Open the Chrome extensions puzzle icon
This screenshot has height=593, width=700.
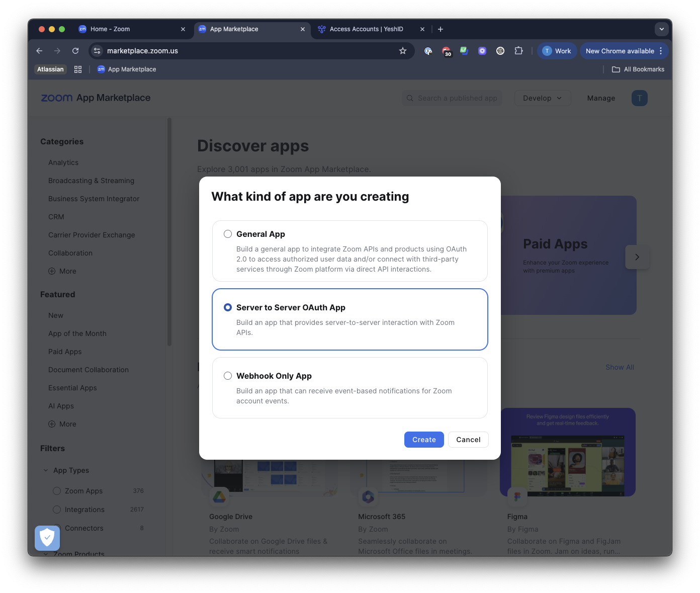[518, 51]
